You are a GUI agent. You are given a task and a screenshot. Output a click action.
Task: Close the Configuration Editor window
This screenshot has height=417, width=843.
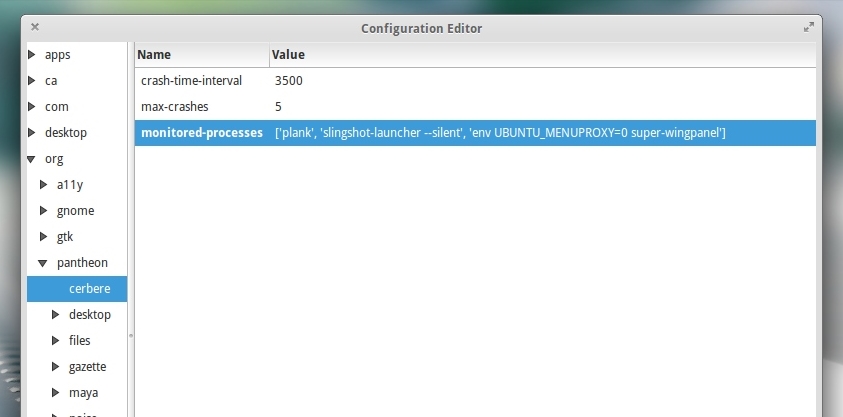point(35,26)
